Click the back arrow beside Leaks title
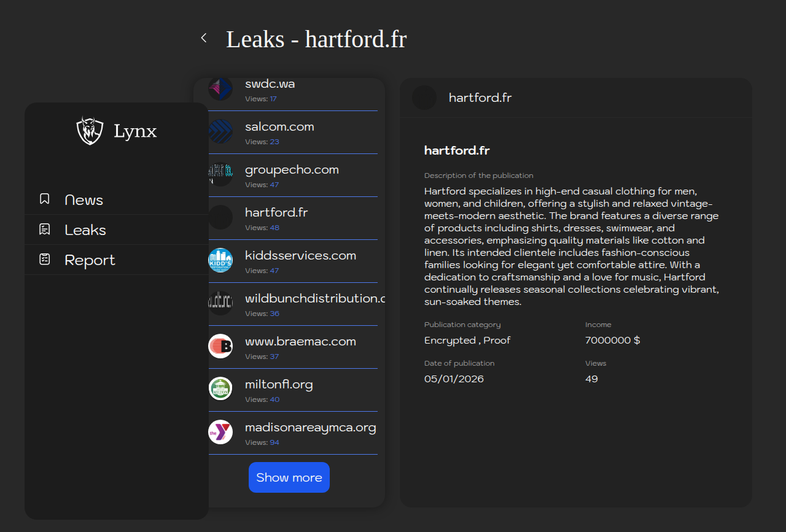The width and height of the screenshot is (786, 532). click(x=204, y=38)
